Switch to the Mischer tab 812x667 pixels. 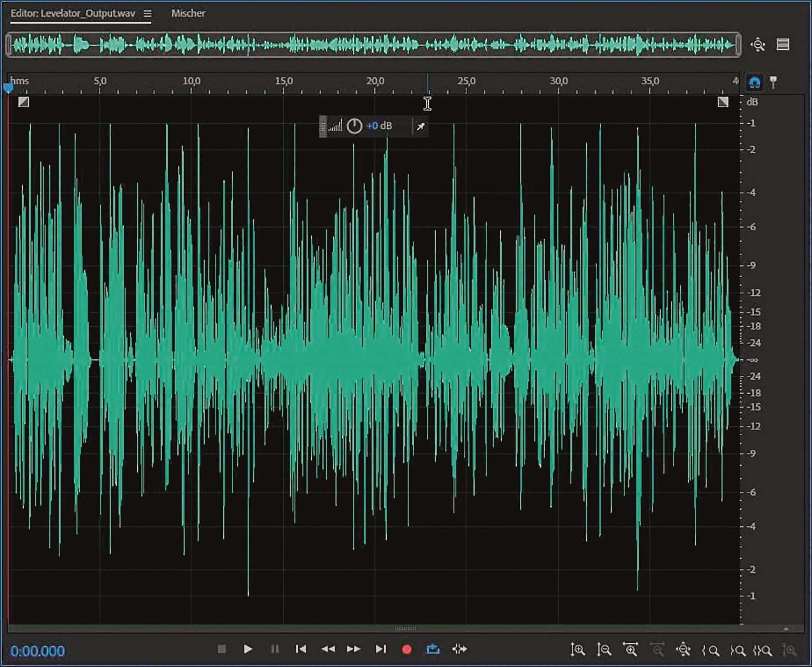click(x=188, y=13)
